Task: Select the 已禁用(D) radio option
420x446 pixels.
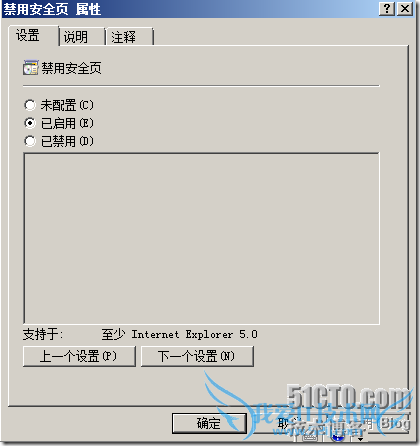Action: 30,141
